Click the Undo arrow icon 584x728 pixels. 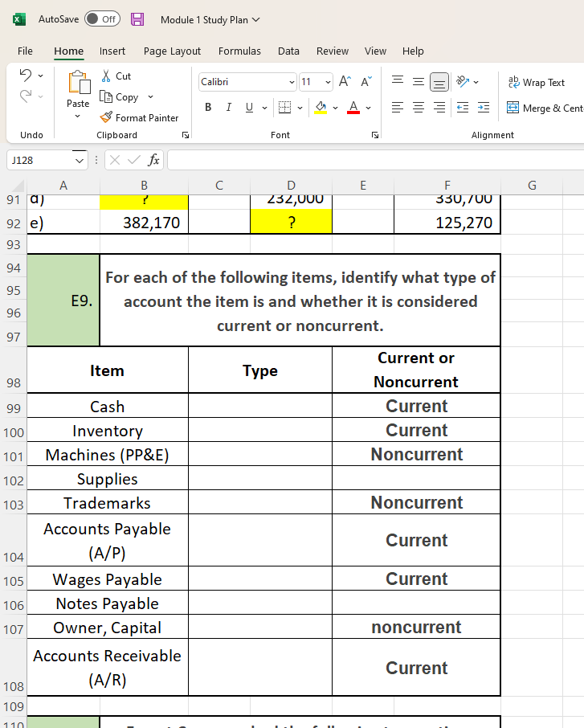click(x=26, y=75)
